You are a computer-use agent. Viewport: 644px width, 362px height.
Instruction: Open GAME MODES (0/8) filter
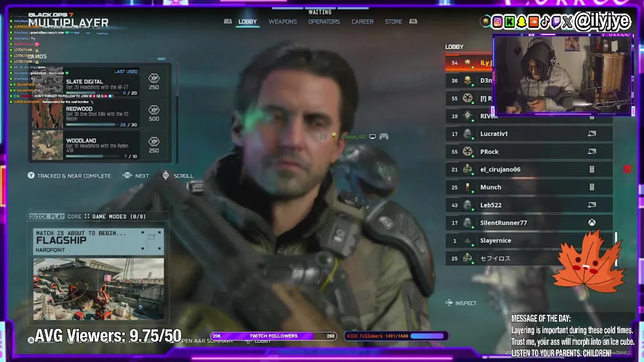click(x=119, y=217)
